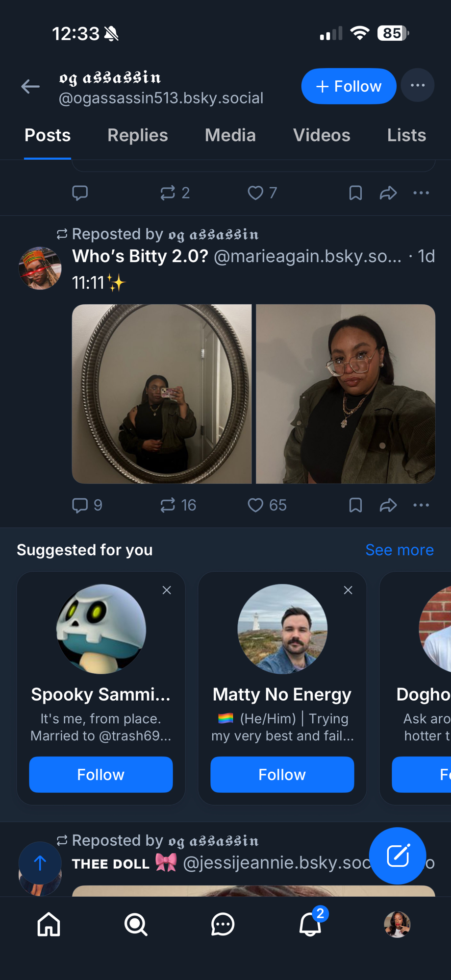Dismiss Matty No Energy suggestion card
The width and height of the screenshot is (451, 980).
(x=348, y=590)
